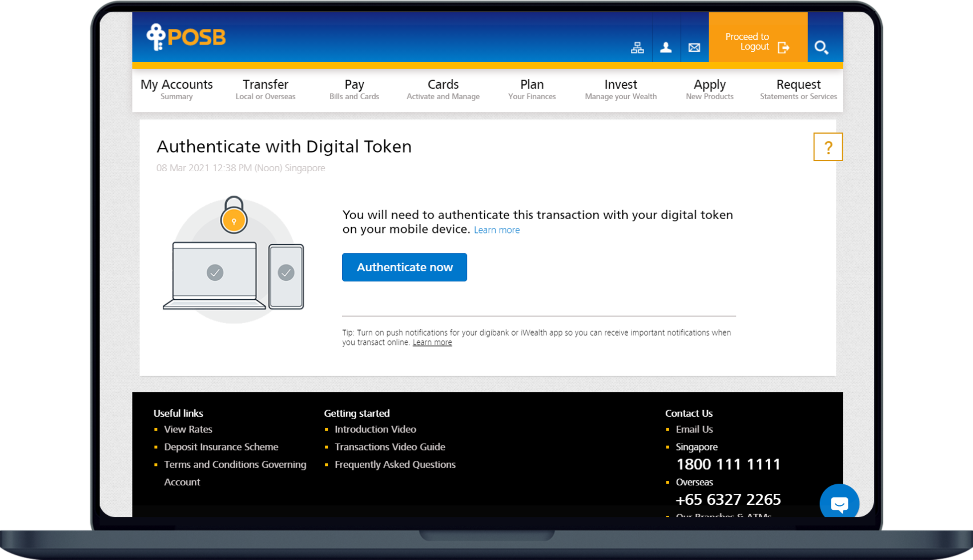Expand the Invest menu
Viewport: 973px width, 560px height.
tap(620, 89)
